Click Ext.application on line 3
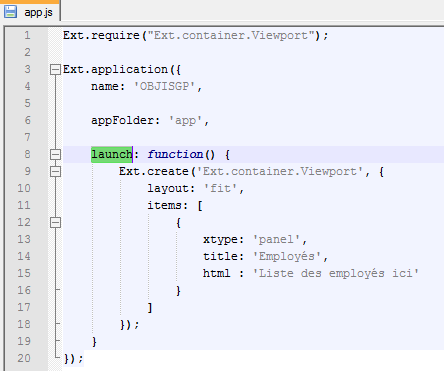 [x=115, y=70]
